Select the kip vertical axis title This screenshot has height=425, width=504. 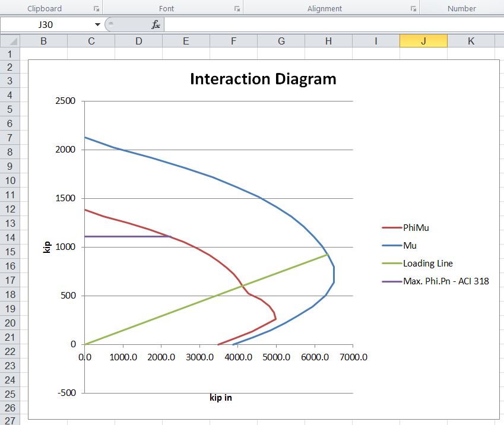tap(47, 246)
